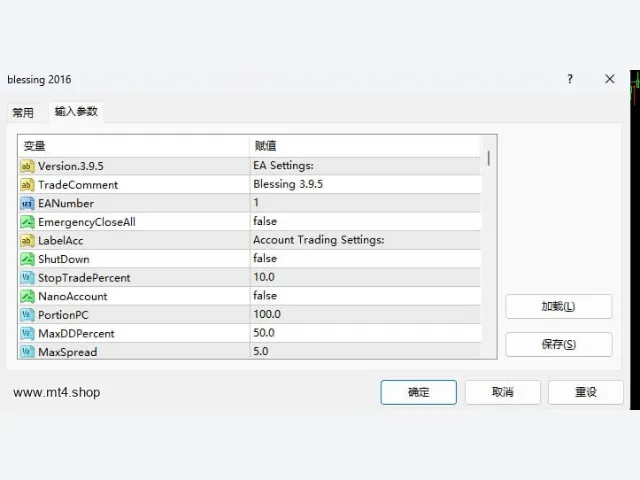Image resolution: width=640 pixels, height=480 pixels.
Task: Select the TradeComment variable name
Action: pos(78,185)
